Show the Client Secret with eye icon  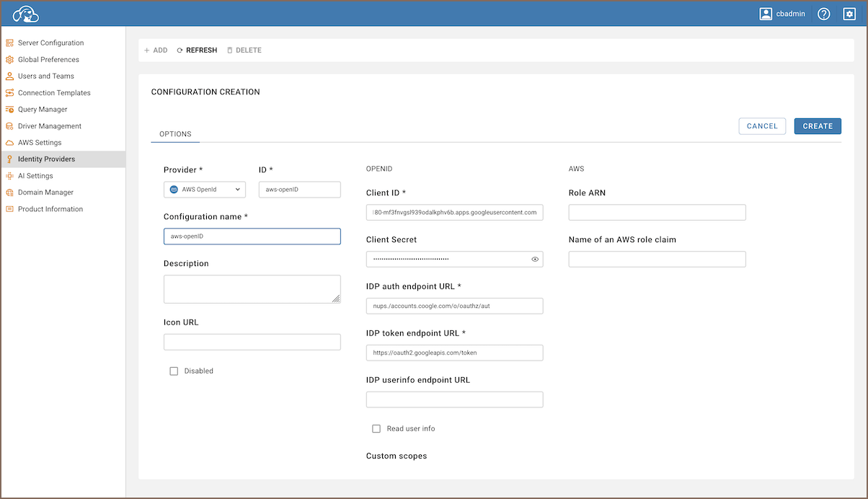(x=535, y=259)
